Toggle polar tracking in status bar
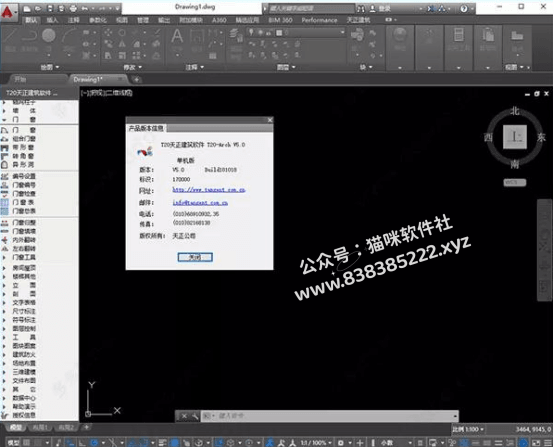This screenshot has width=554, height=447. click(94, 442)
